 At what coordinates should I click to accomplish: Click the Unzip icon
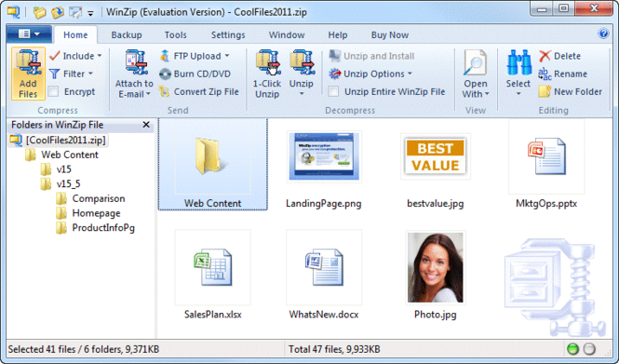click(302, 62)
